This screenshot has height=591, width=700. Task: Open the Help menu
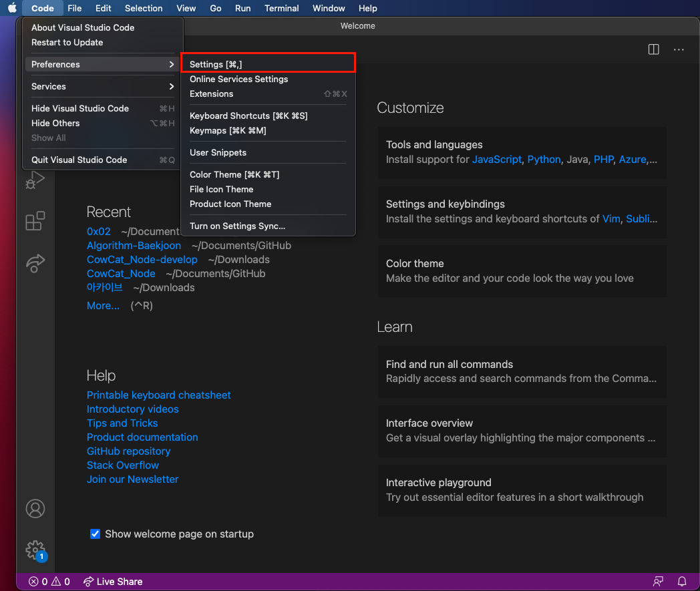(367, 8)
